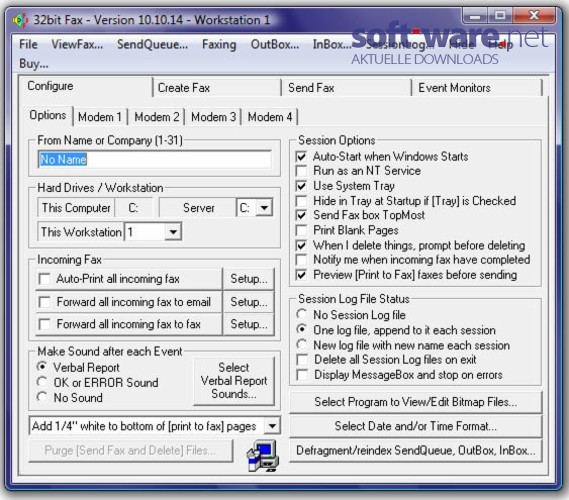Open the OutBox menu
The image size is (569, 500).
[x=275, y=44]
